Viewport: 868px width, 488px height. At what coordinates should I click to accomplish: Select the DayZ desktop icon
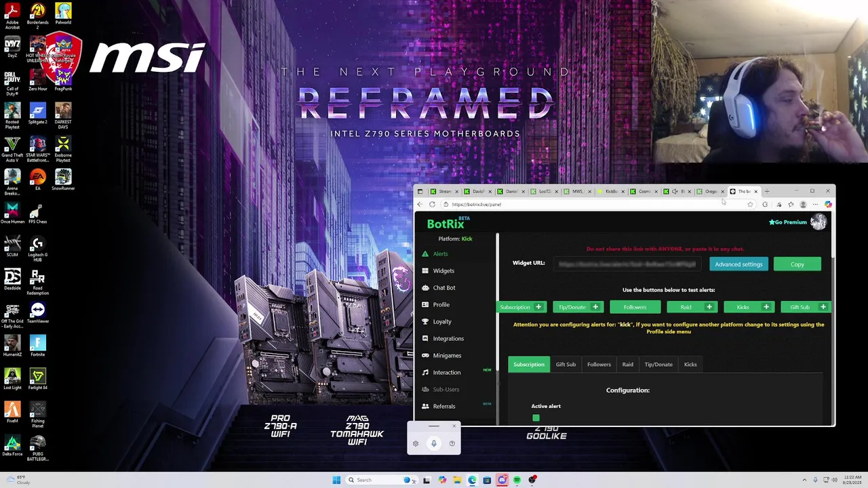(12, 47)
